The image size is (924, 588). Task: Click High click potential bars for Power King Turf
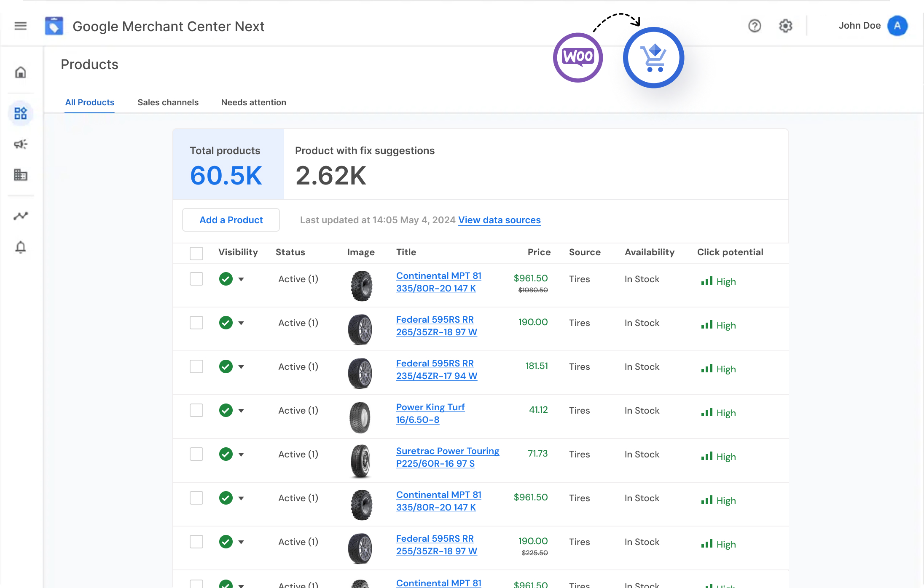[707, 412]
